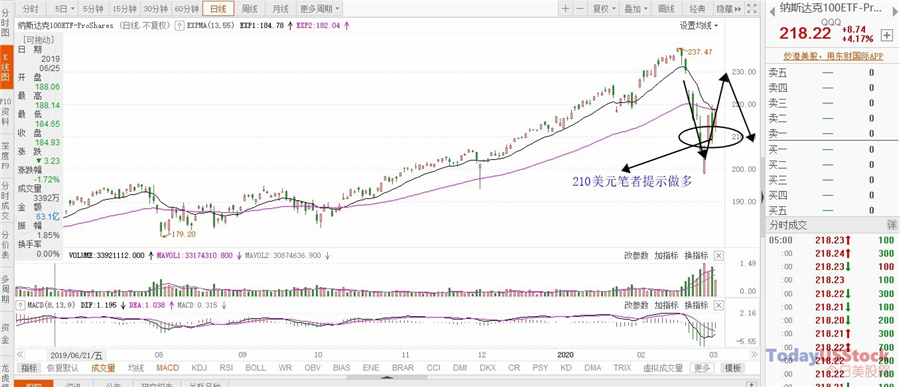The width and height of the screenshot is (900, 387).
Task: Switch to the 5分钟 chart
Action: [92, 9]
